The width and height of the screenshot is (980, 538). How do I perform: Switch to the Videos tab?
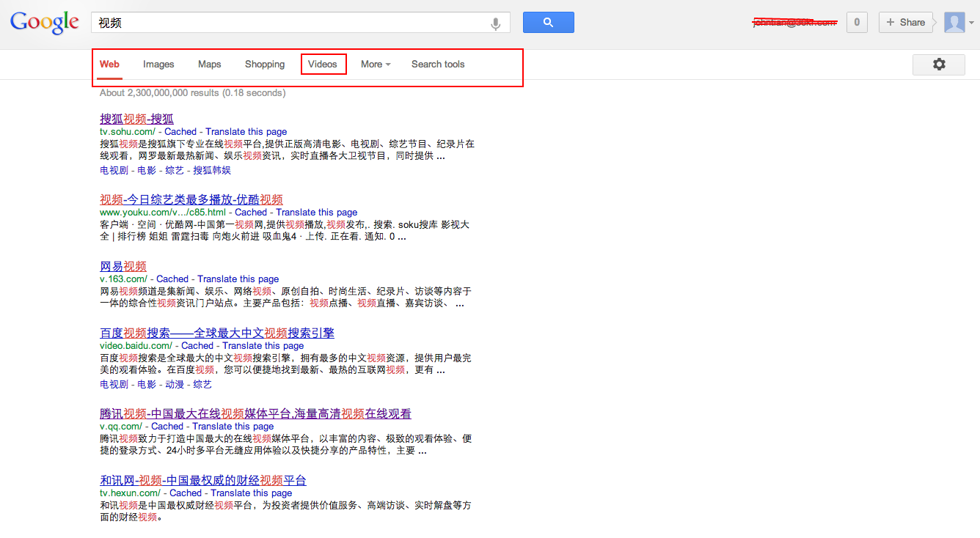tap(323, 65)
